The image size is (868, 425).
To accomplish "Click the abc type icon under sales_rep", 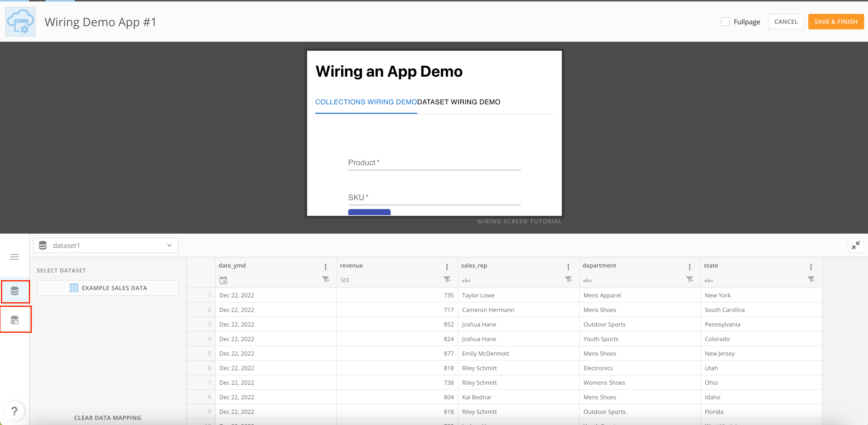I will click(466, 280).
